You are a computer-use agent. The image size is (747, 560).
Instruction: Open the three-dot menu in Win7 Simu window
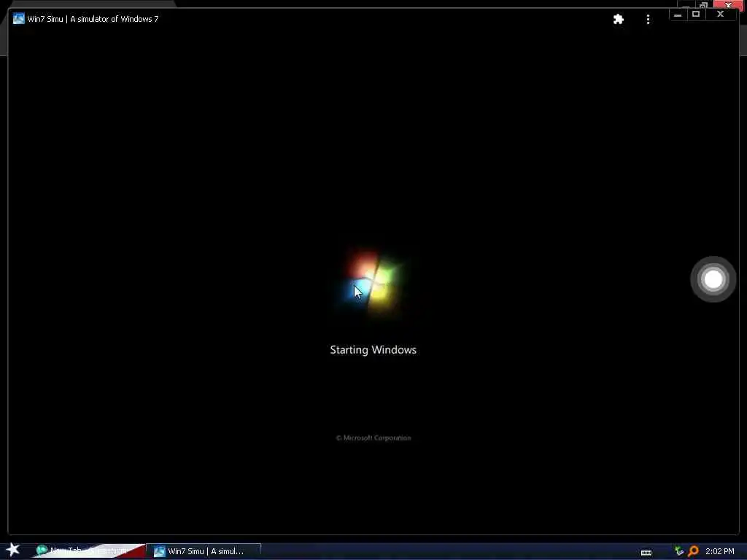(648, 19)
